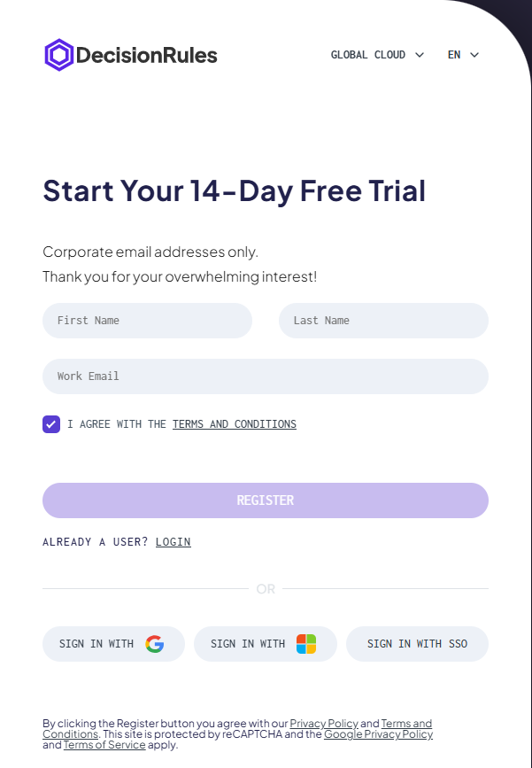Viewport: 532px width, 768px height.
Task: Click the DecisionRules hexagon logo icon
Action: [58, 55]
